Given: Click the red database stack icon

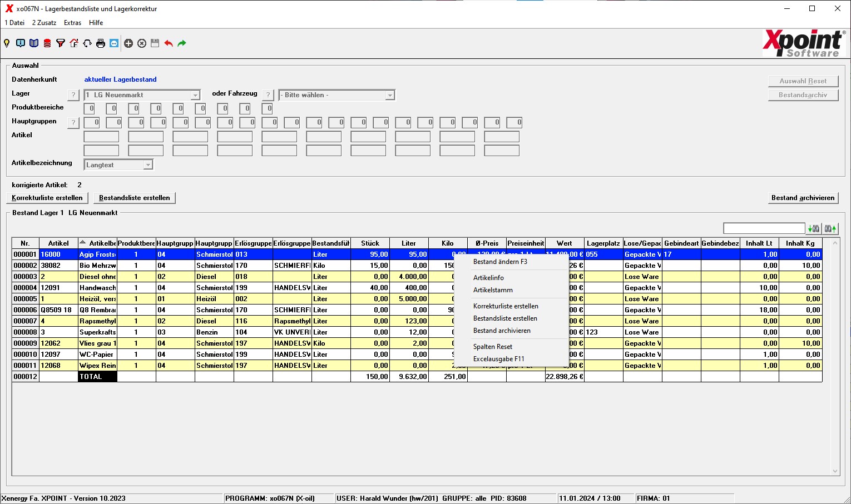Looking at the screenshot, I should (x=47, y=43).
